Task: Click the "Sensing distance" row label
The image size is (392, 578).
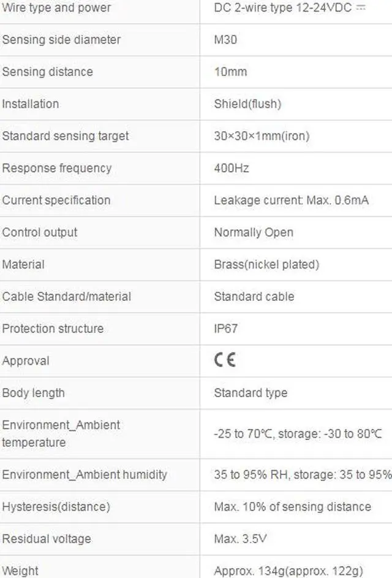Action: click(48, 72)
